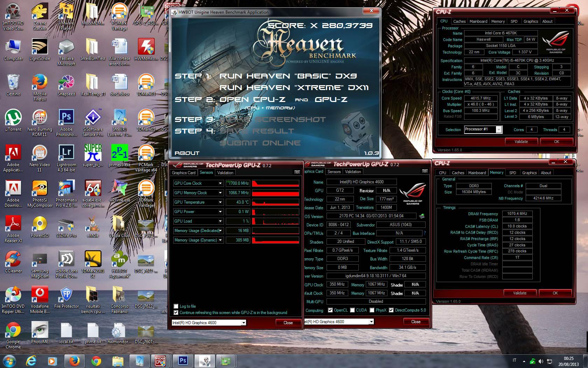Click the GPU-Z Sensors screenshot camera icon
The width and height of the screenshot is (588, 368).
point(297,172)
